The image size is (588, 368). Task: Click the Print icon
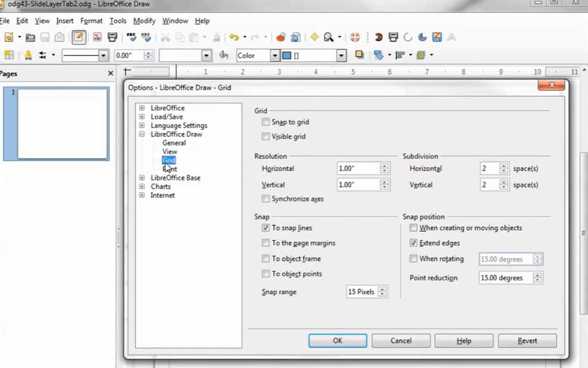click(112, 37)
